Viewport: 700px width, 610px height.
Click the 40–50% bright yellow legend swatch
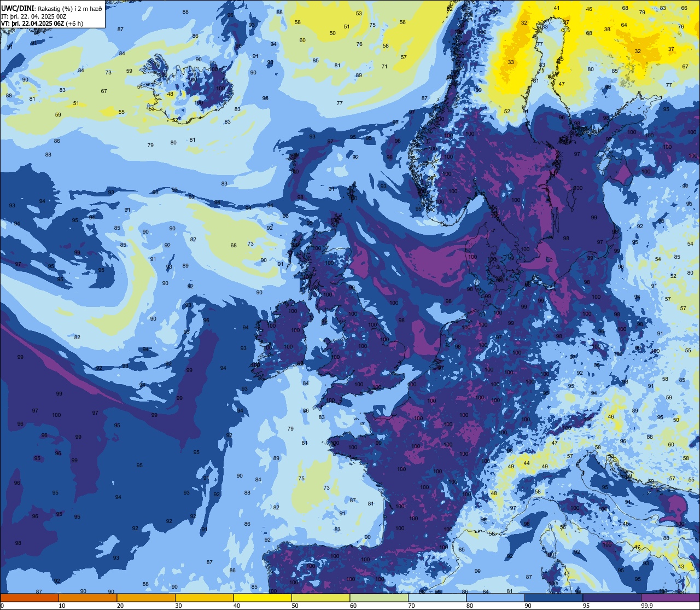pos(262,597)
